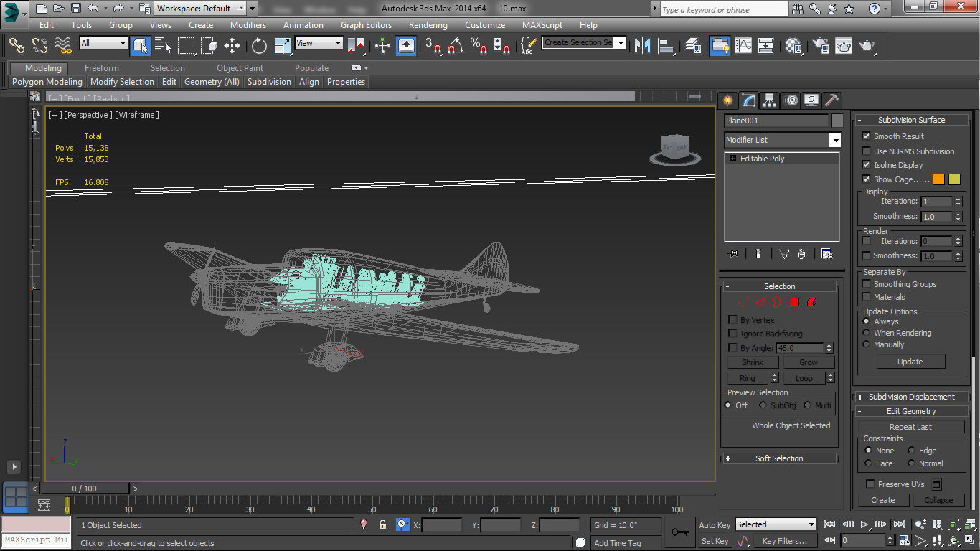The image size is (980, 551).
Task: Open the Geometry (All) ribbon panel
Action: pos(212,82)
